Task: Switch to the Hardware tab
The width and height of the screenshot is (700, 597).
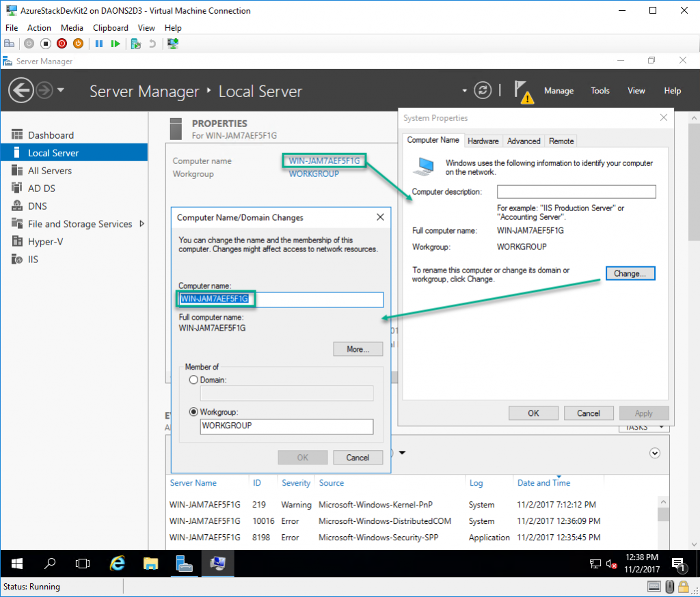Action: click(x=483, y=141)
